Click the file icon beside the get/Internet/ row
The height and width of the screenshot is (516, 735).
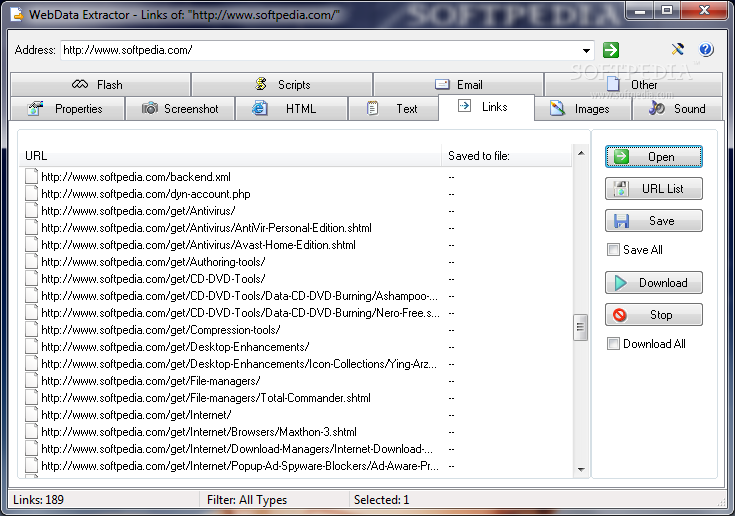pos(31,415)
